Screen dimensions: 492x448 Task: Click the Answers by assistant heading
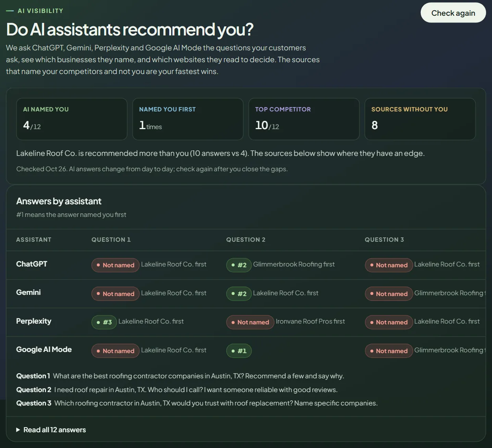pos(59,201)
